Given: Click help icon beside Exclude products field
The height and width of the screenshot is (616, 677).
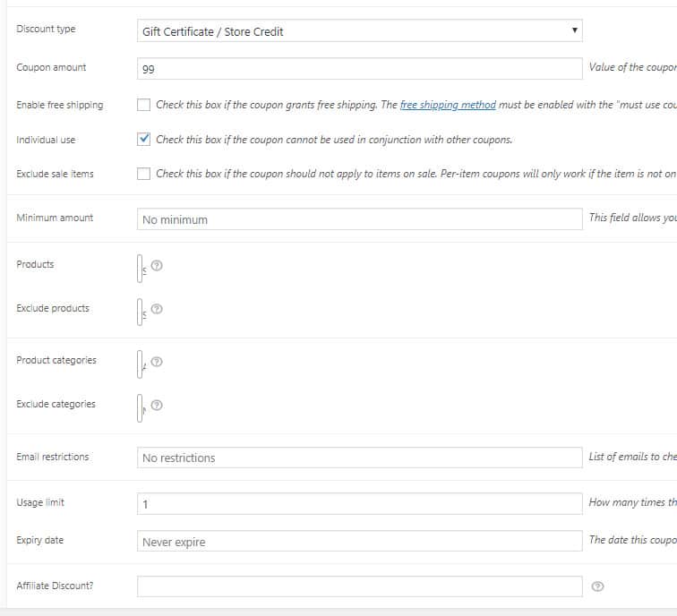Looking at the screenshot, I should pyautogui.click(x=157, y=310).
